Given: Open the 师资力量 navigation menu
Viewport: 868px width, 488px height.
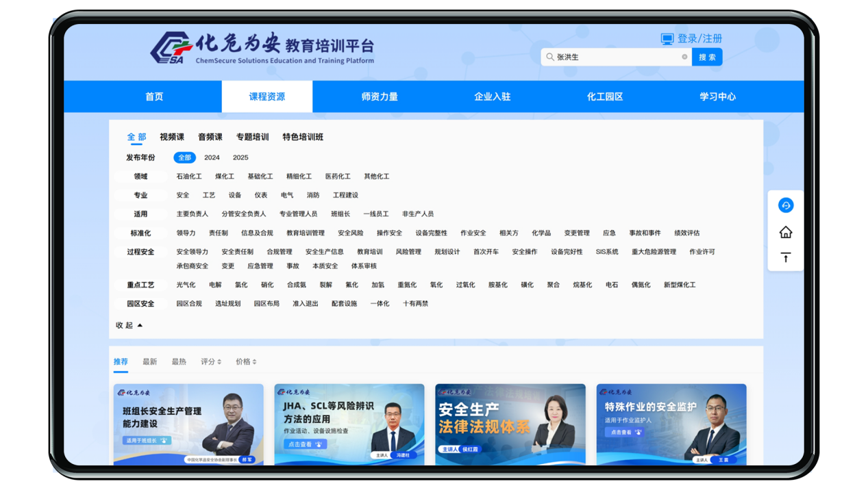Looking at the screenshot, I should click(381, 96).
